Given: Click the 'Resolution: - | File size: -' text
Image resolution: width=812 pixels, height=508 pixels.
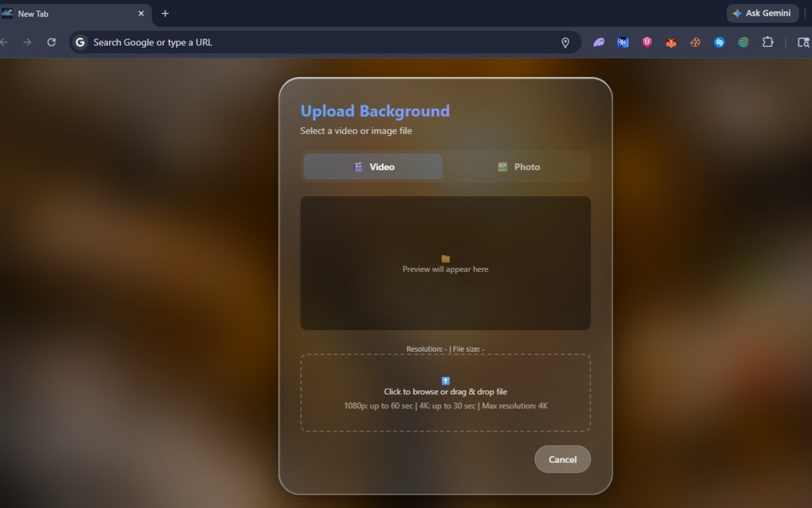Looking at the screenshot, I should [445, 349].
